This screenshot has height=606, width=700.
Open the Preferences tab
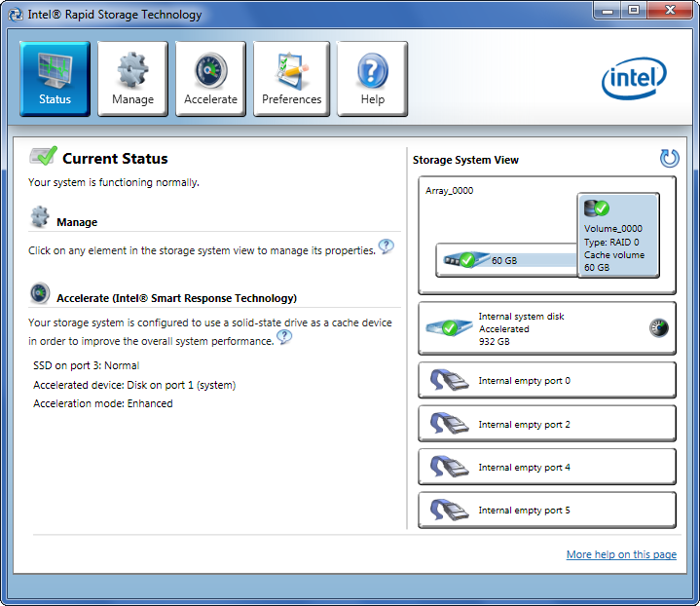pyautogui.click(x=291, y=79)
